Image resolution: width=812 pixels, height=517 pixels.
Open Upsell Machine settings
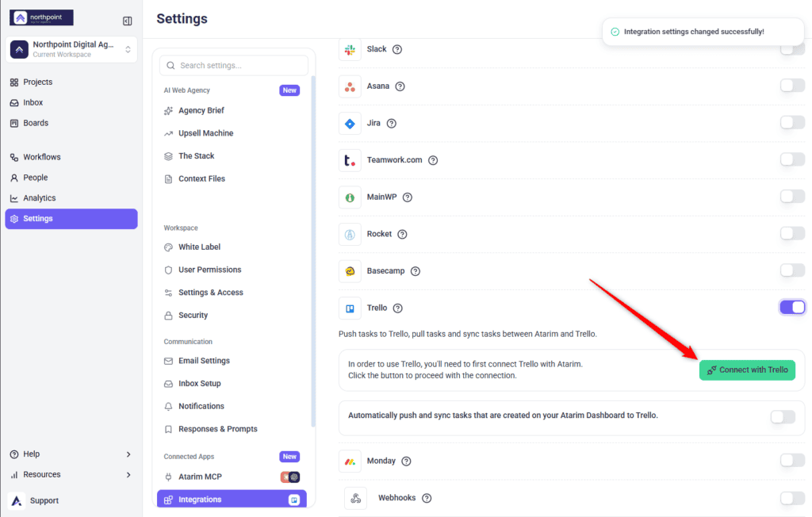pos(232,133)
